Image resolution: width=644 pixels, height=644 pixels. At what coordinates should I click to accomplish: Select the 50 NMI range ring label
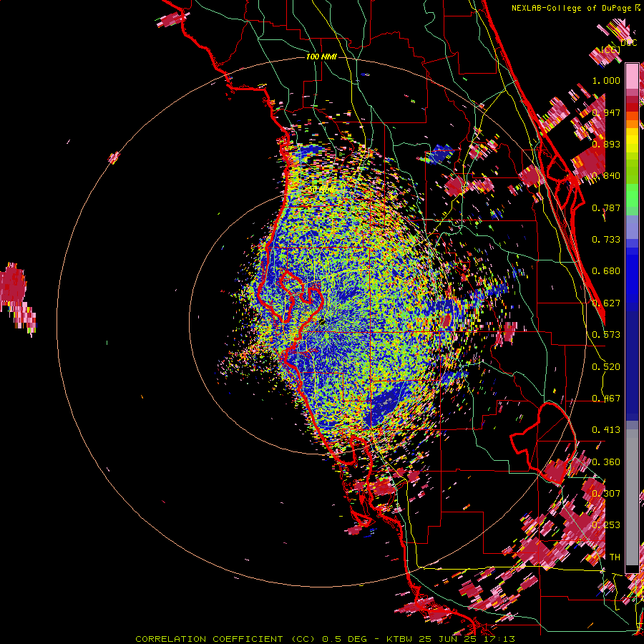click(321, 190)
